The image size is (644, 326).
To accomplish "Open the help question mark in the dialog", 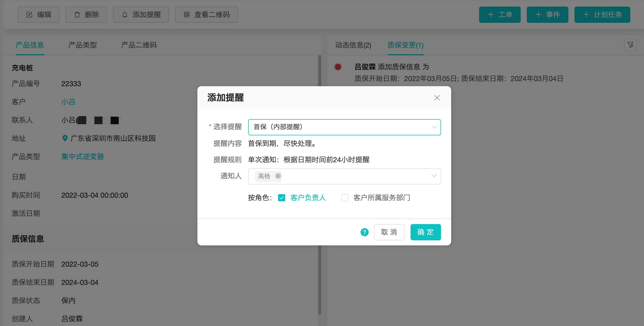I will coord(365,232).
